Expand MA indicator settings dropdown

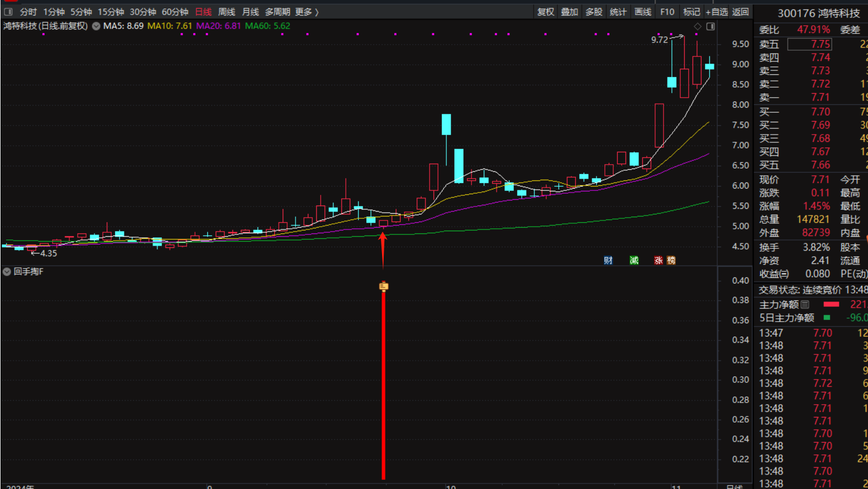pyautogui.click(x=96, y=26)
